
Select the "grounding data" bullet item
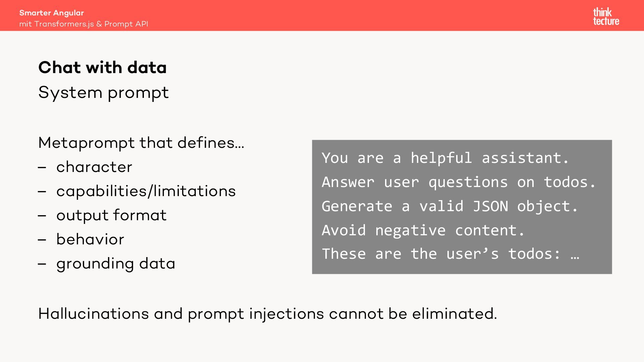116,263
